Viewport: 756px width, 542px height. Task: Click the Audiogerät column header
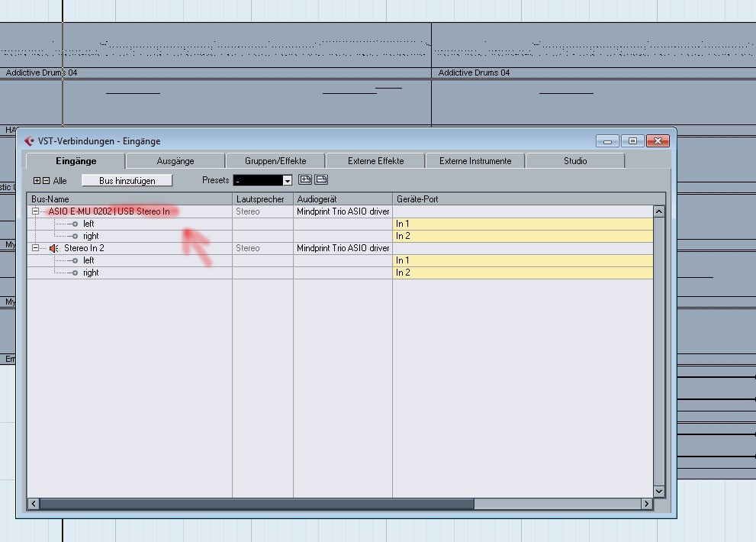343,198
